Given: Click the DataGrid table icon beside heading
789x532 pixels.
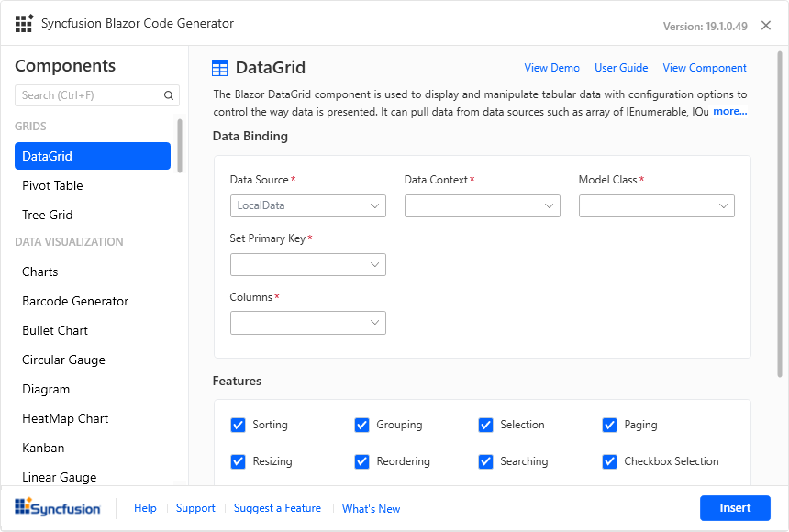Looking at the screenshot, I should point(220,68).
